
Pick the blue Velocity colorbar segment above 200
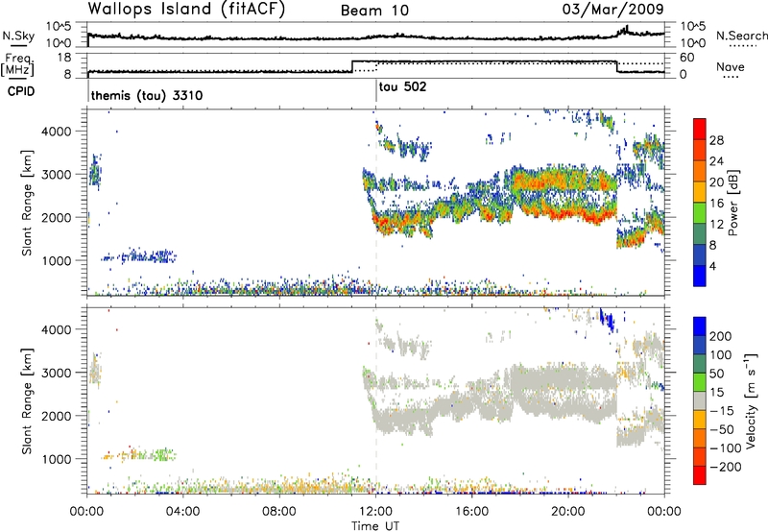(700, 326)
